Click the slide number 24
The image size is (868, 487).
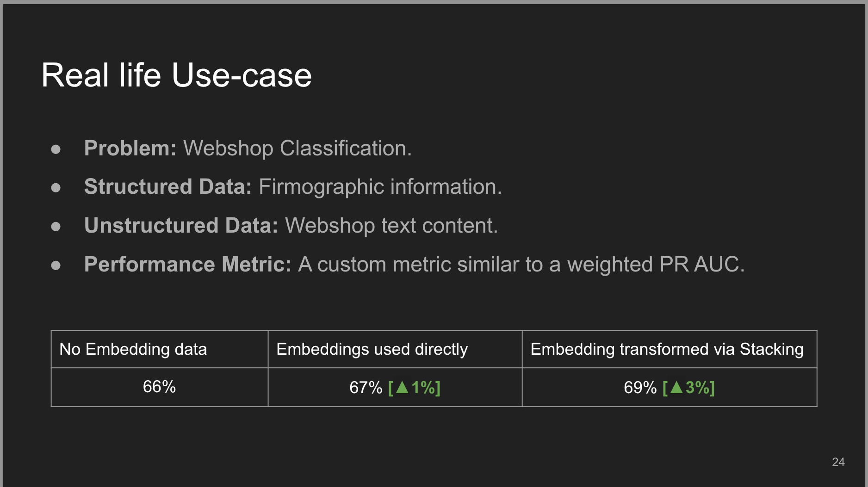point(838,462)
